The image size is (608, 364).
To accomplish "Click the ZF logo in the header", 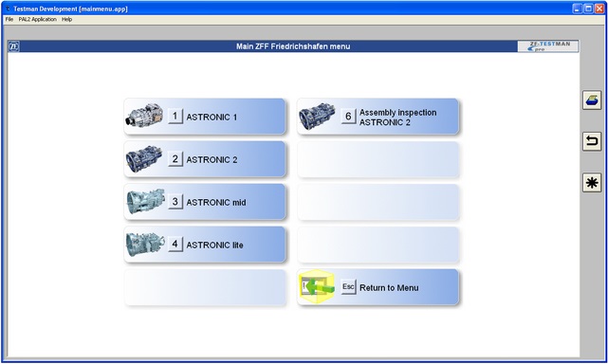I will point(14,46).
